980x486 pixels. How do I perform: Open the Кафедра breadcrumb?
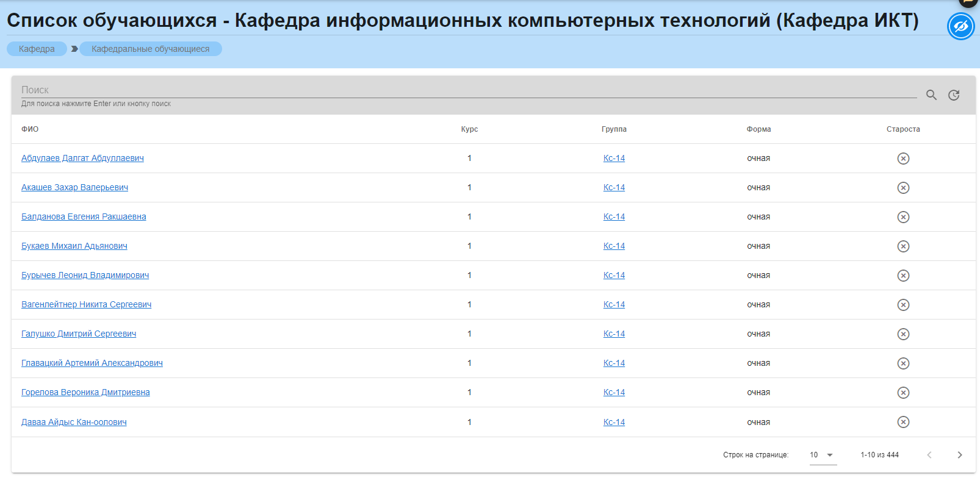tap(37, 49)
